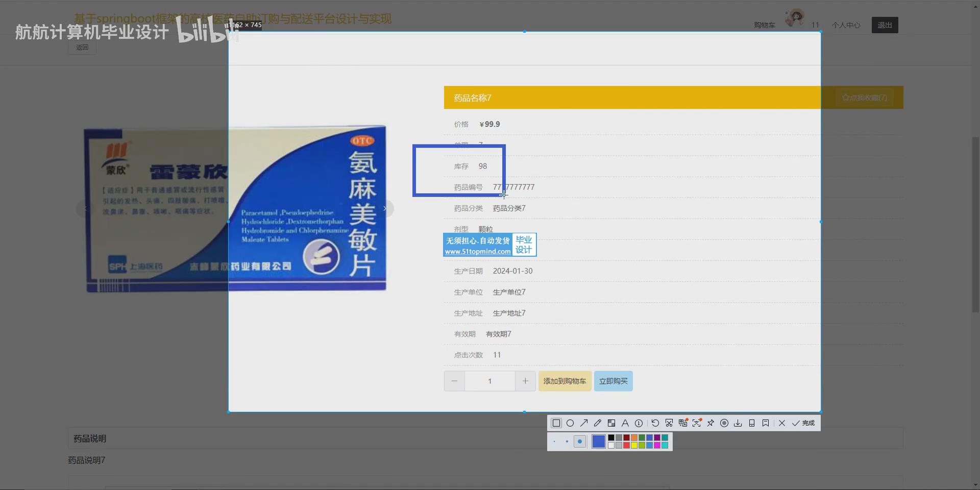Pick the yellow color swatch

point(634,445)
